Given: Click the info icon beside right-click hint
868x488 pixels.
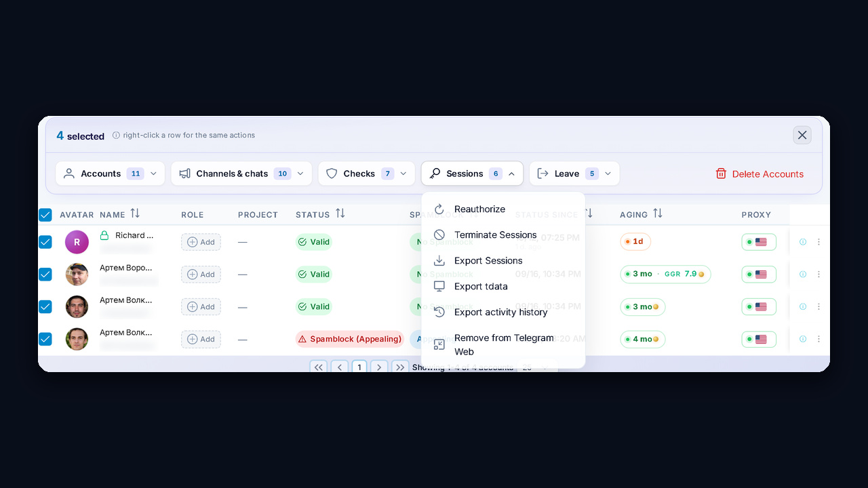Looking at the screenshot, I should [116, 136].
